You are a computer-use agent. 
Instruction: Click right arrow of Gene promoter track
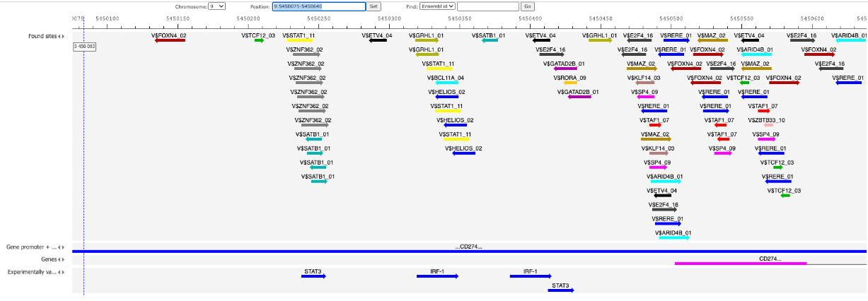[x=64, y=248]
